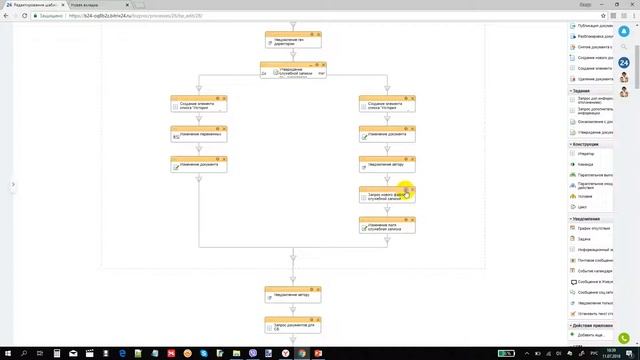640x360 pixels.
Task: Click insert arrow below 'Изменение переменных' block
Action: tap(199, 149)
